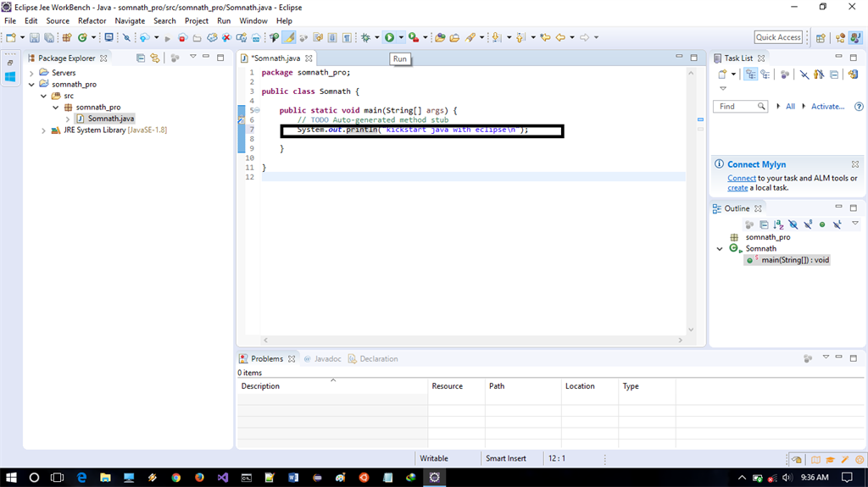Toggle Hide Fields in Outline

(x=793, y=224)
